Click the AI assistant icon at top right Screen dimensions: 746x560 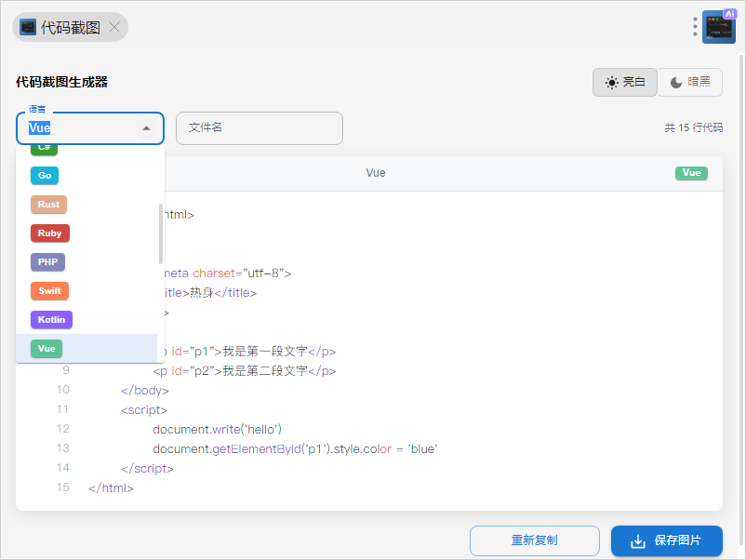click(719, 27)
